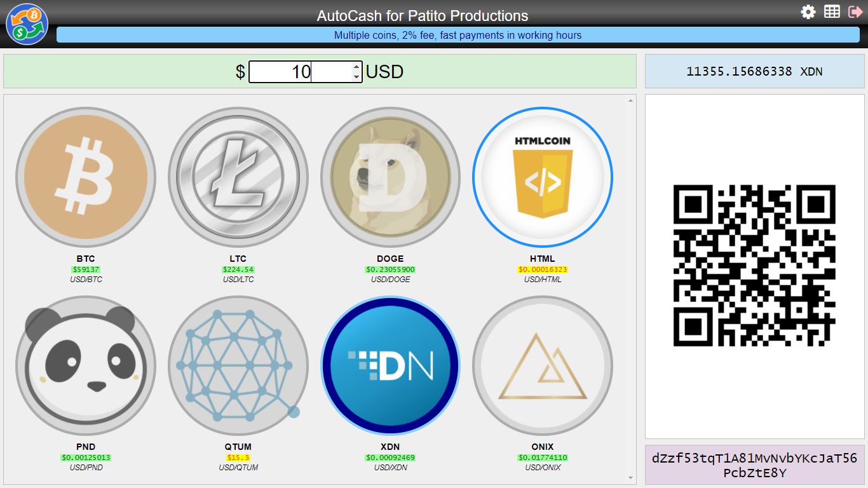Click the USD/ONIX pair label
Viewport: 868px width, 488px height.
coord(543,468)
